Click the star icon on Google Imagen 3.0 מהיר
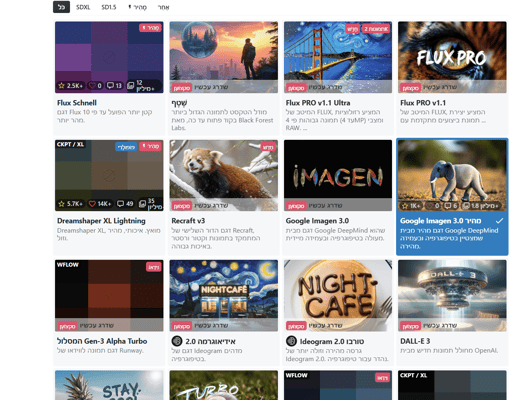 (405, 206)
